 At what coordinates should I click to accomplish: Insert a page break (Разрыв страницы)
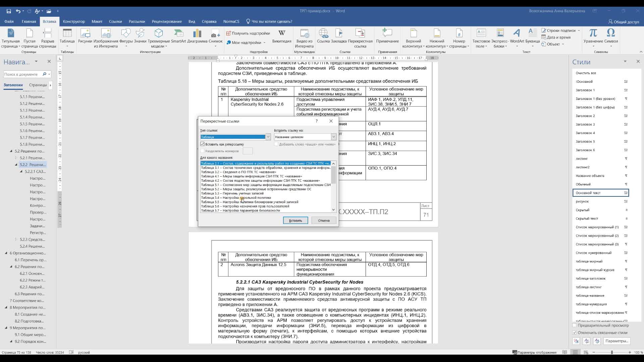pos(47,39)
